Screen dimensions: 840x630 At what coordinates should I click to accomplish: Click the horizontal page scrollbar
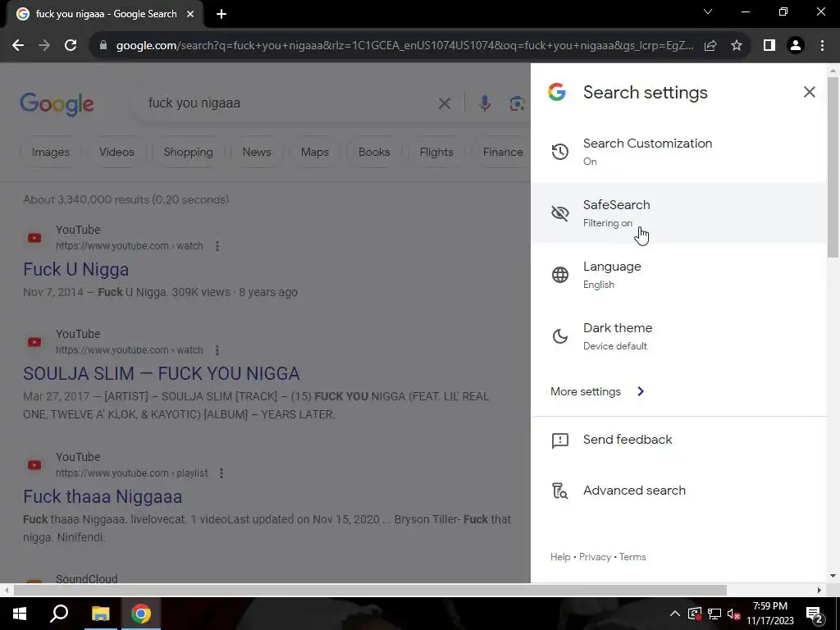coord(370,591)
